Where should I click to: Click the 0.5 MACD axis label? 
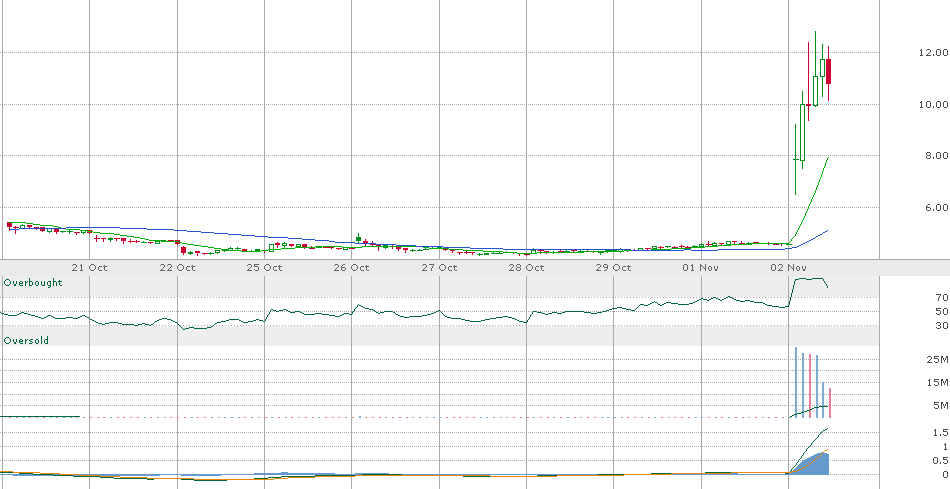tap(941, 461)
